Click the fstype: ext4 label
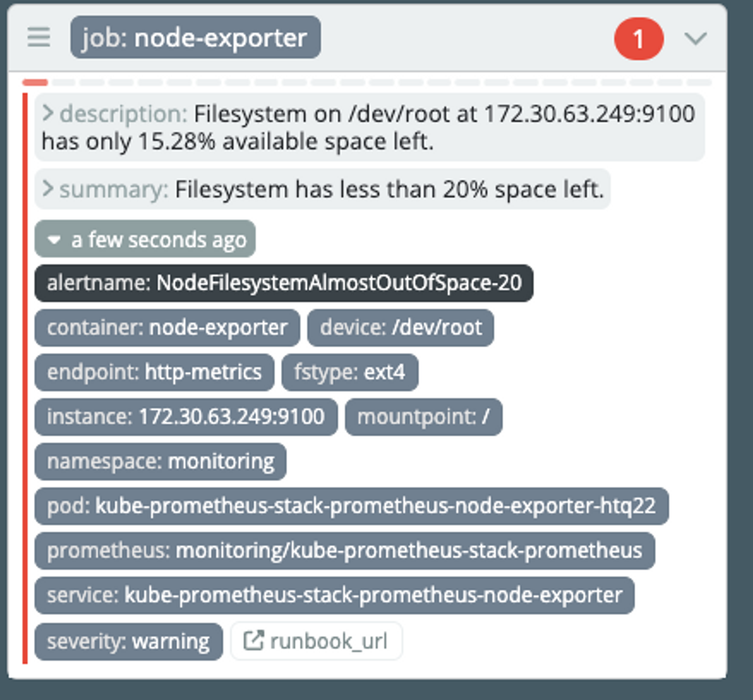Image resolution: width=753 pixels, height=700 pixels. (350, 372)
